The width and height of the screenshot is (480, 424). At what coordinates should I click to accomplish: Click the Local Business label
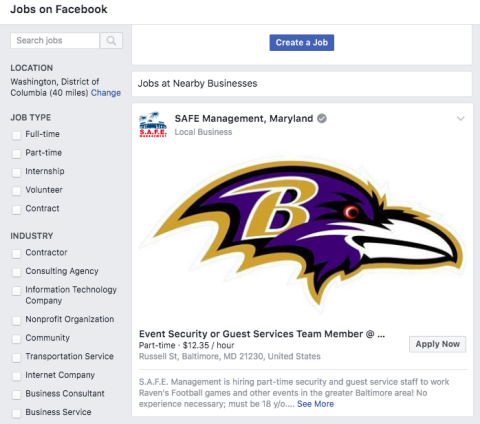tap(203, 132)
